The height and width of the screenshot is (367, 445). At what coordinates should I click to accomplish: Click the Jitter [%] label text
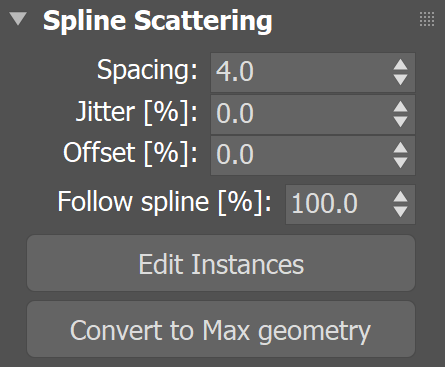point(137,113)
